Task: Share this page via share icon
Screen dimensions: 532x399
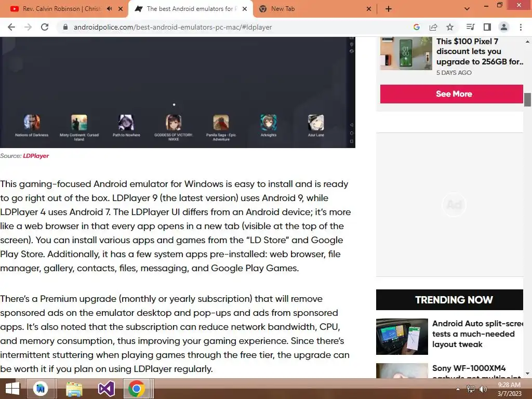Action: pos(433,27)
